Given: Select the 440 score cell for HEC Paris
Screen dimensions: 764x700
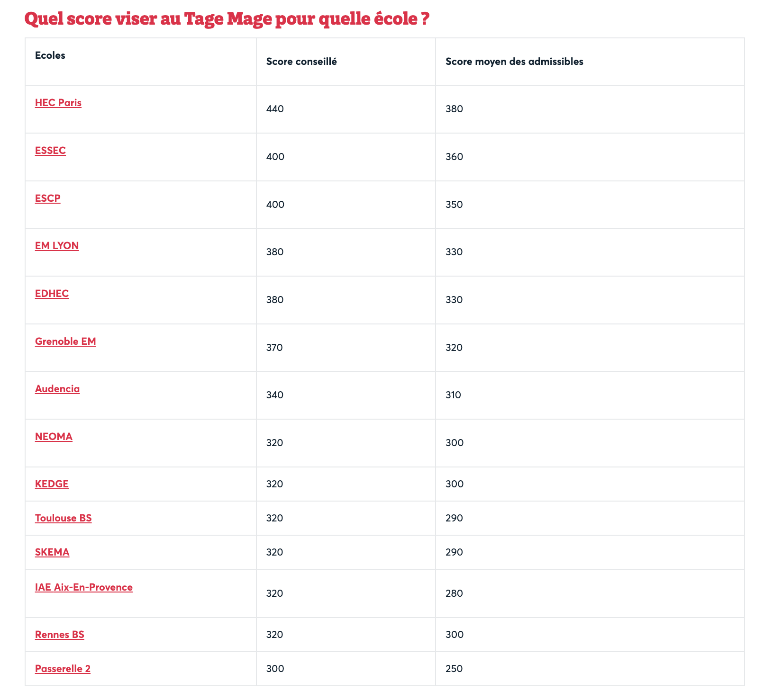Looking at the screenshot, I should click(x=275, y=109).
